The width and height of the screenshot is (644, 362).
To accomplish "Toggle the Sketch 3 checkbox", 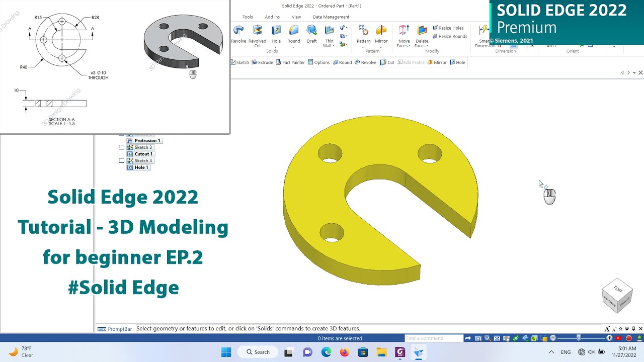I will (121, 147).
